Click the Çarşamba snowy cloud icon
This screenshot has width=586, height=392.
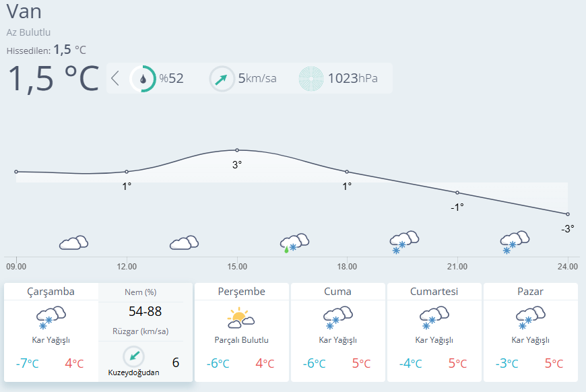51,316
